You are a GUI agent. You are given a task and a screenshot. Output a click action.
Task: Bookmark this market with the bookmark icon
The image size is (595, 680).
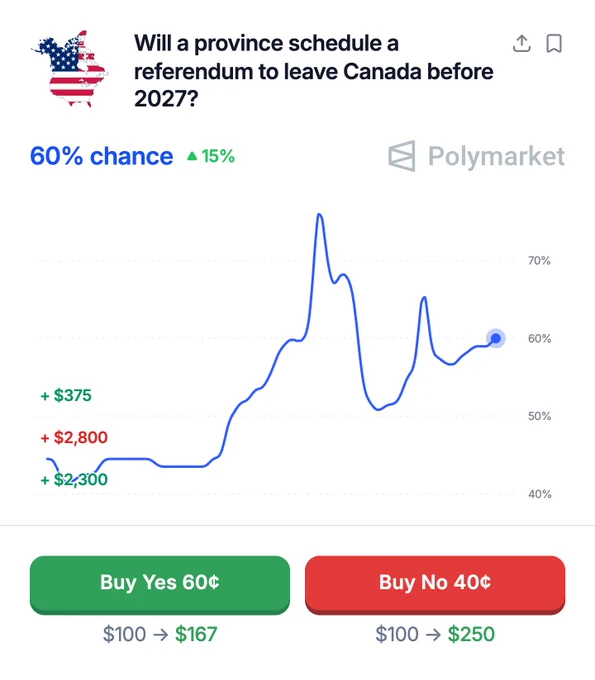pyautogui.click(x=554, y=44)
